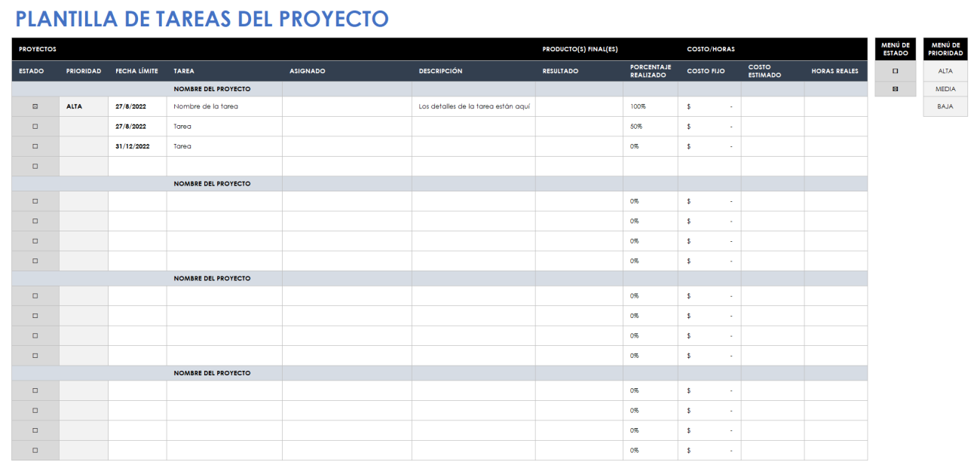Click the ESTADO column header
This screenshot has width=980, height=468.
click(29, 71)
